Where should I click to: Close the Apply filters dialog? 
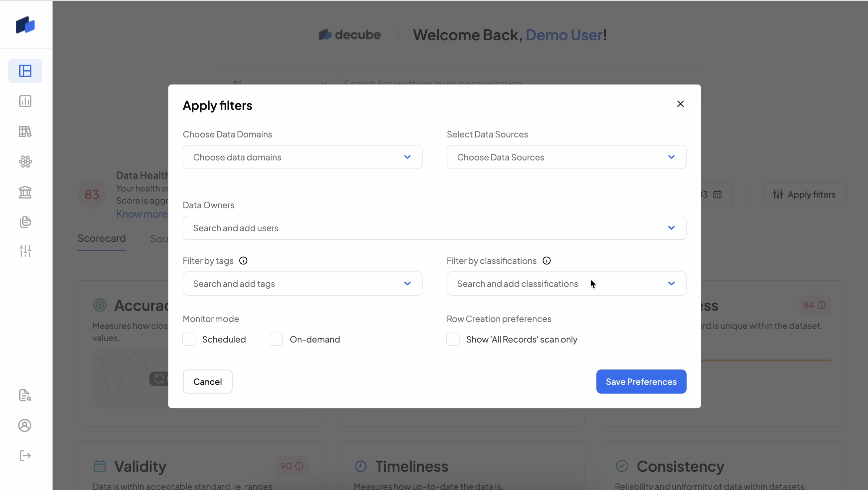680,104
